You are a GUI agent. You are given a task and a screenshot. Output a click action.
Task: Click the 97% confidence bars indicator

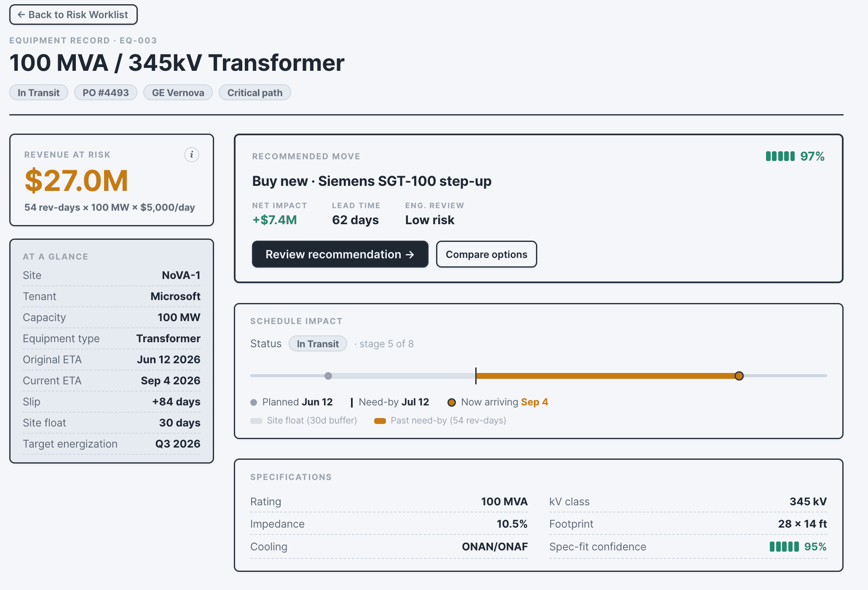pos(780,156)
